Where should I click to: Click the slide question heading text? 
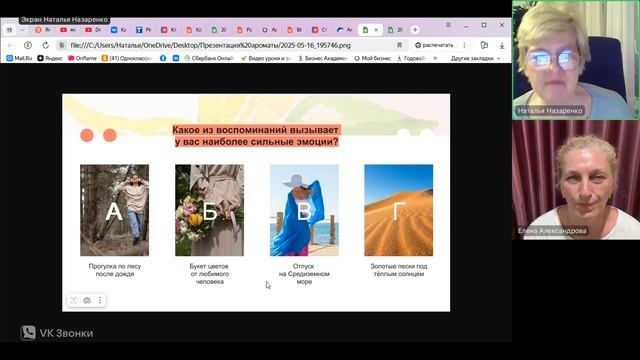click(256, 136)
